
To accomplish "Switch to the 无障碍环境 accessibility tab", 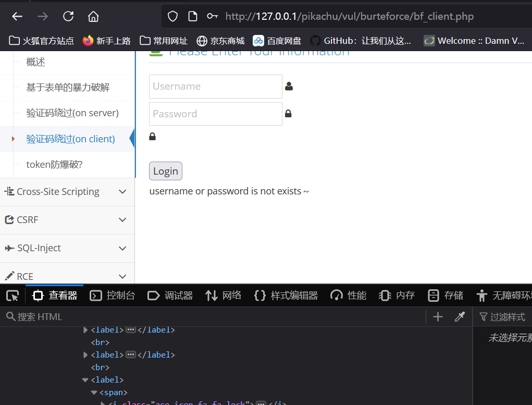I will (x=504, y=296).
